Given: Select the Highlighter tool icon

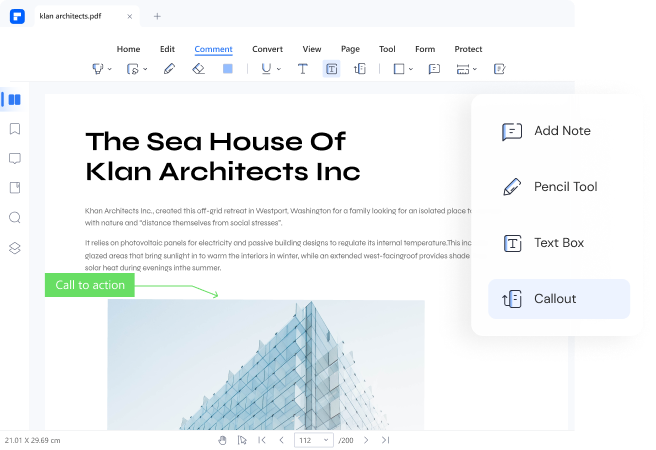Looking at the screenshot, I should coord(97,69).
